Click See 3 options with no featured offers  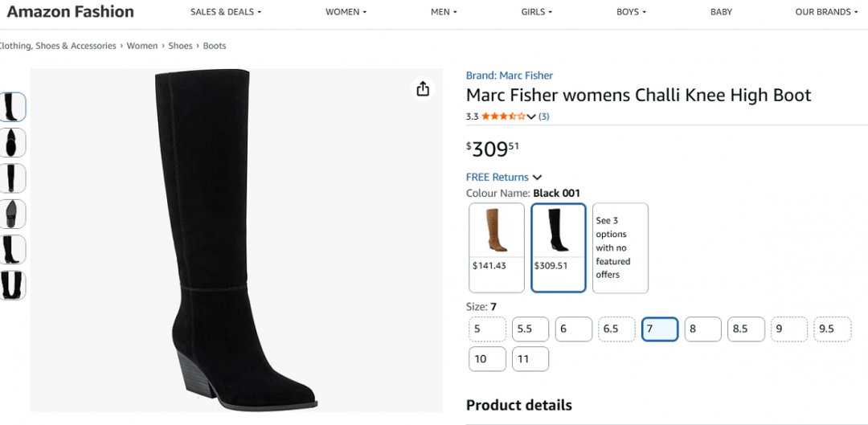coord(620,247)
